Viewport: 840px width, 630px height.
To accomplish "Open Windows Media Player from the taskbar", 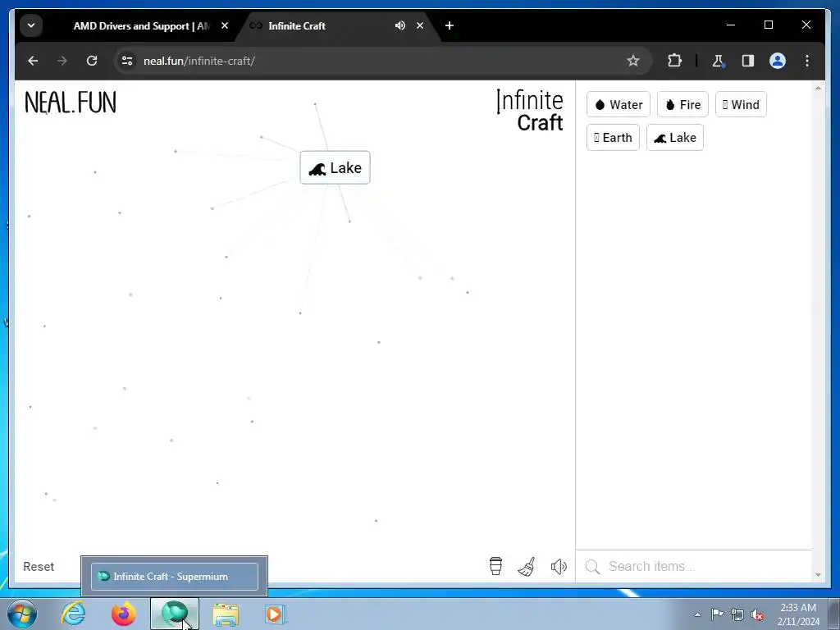I will click(x=276, y=614).
